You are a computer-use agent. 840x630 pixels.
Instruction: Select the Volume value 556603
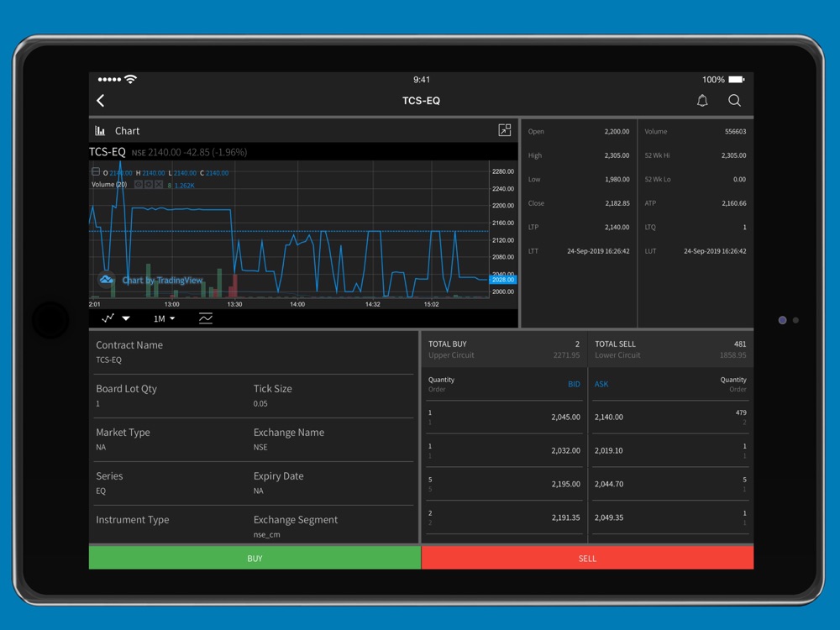[x=735, y=131]
